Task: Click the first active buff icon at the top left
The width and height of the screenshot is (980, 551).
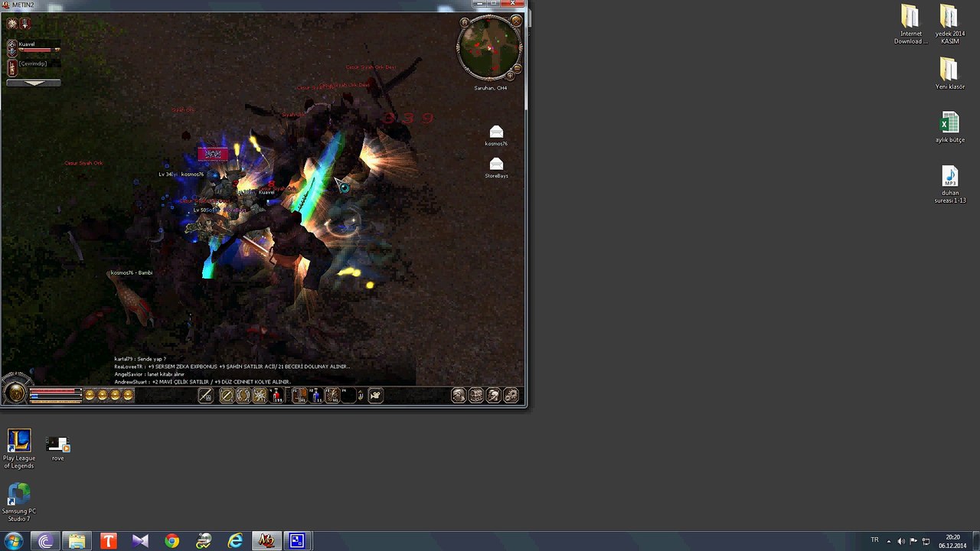Action: click(12, 24)
